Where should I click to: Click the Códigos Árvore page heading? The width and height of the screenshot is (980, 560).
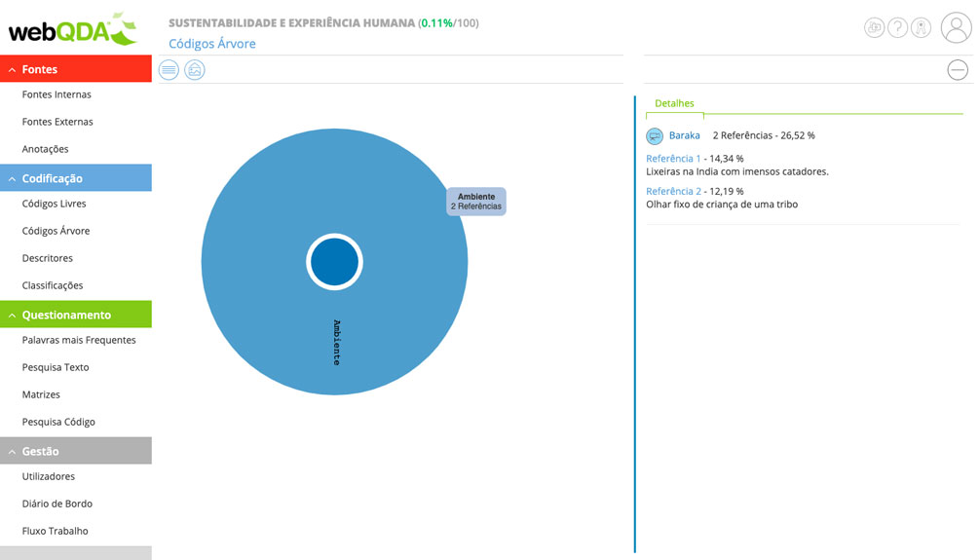[211, 44]
